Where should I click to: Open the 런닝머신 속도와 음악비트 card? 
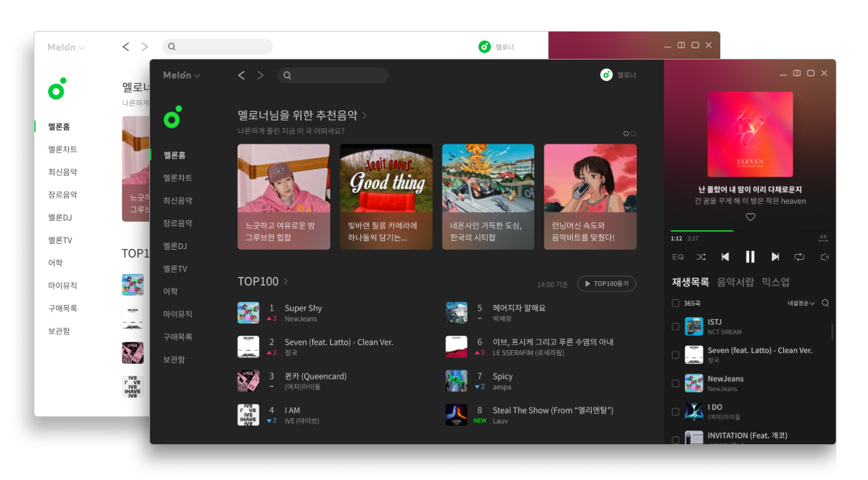590,197
